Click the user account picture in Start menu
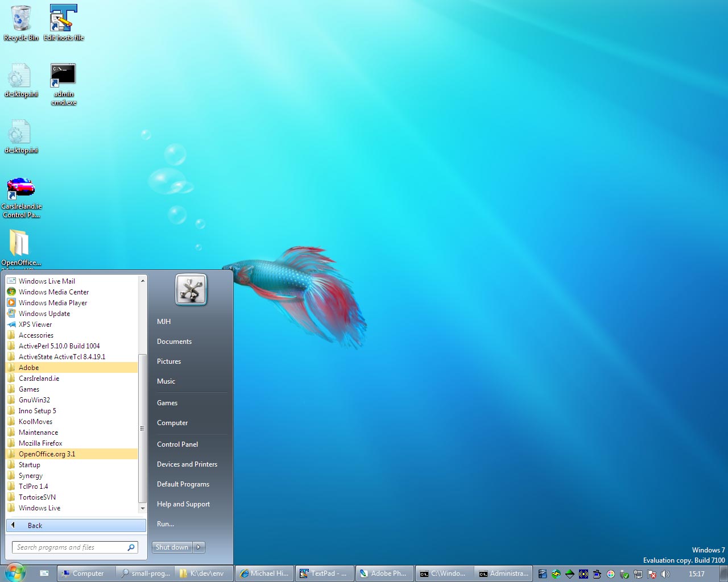Image resolution: width=728 pixels, height=582 pixels. 191,290
